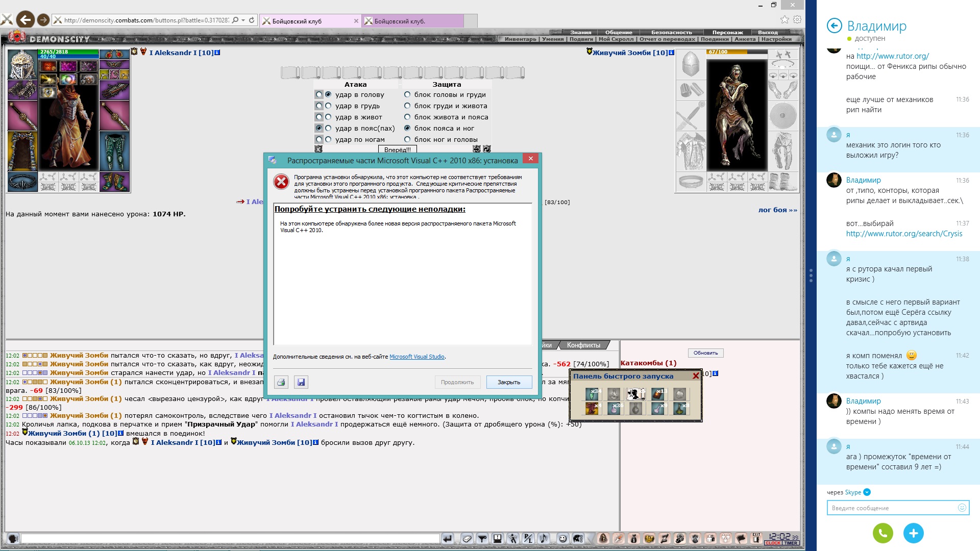Select second-hit radio for удар в пояс(пах)
This screenshot has width=980, height=551.
pyautogui.click(x=328, y=128)
